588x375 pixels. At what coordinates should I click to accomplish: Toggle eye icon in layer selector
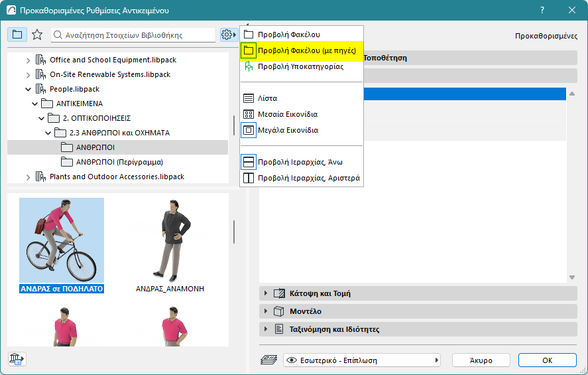[x=292, y=360]
